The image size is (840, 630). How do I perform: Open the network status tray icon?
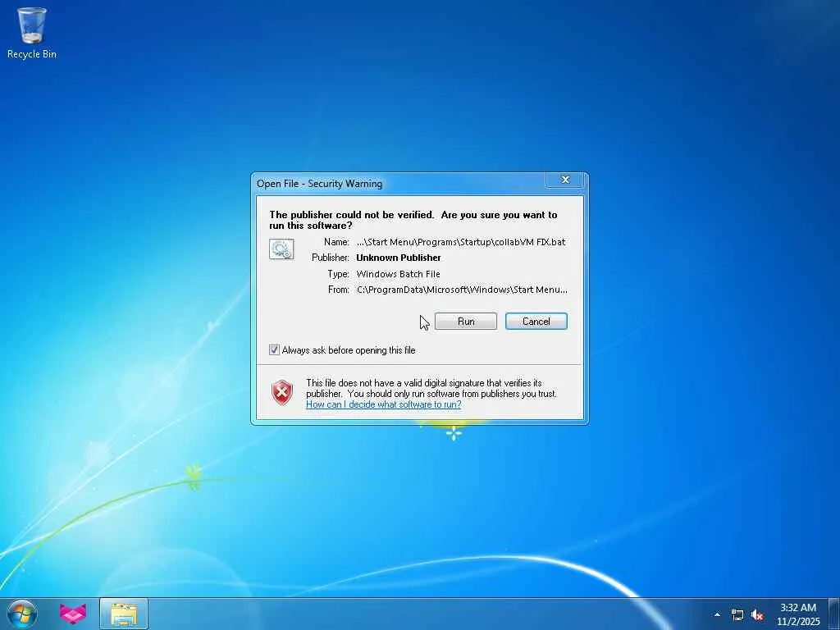[x=737, y=615]
